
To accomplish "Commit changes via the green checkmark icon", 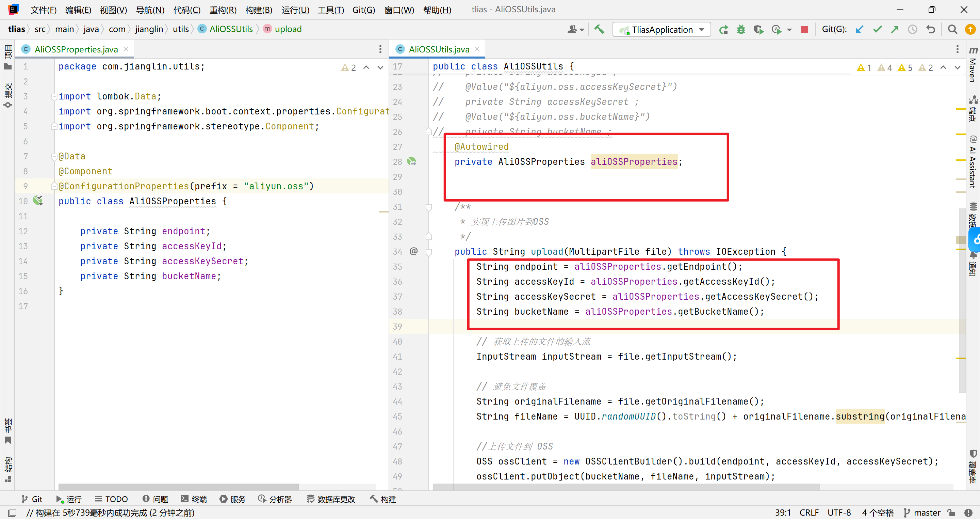I will point(877,29).
